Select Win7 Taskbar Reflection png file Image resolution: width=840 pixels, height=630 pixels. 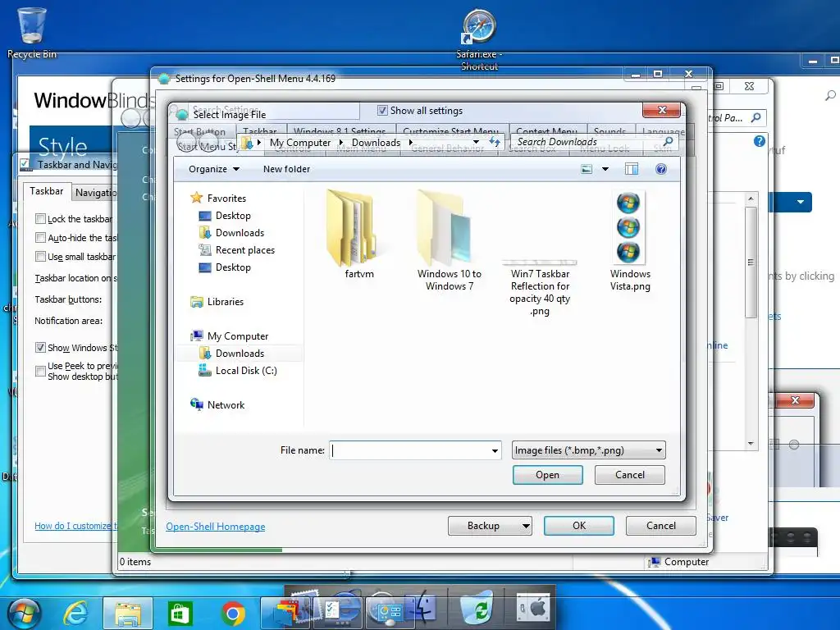click(540, 286)
